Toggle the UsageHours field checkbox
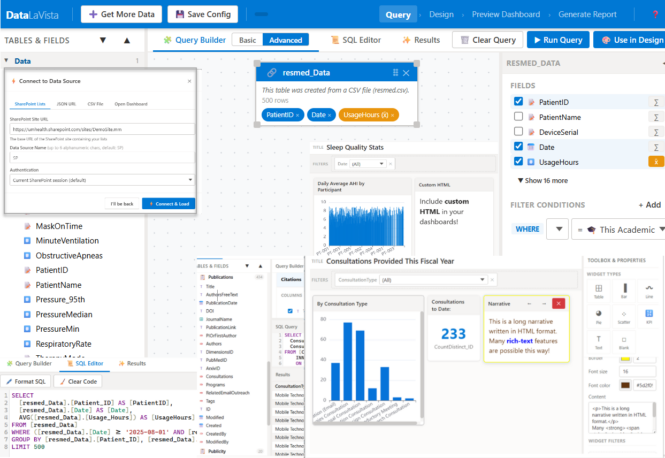 point(518,161)
